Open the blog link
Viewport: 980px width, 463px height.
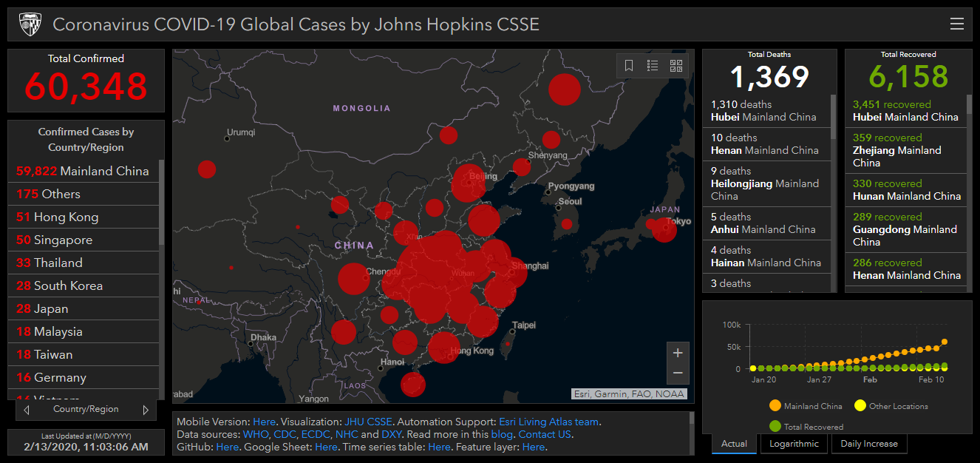(502, 435)
